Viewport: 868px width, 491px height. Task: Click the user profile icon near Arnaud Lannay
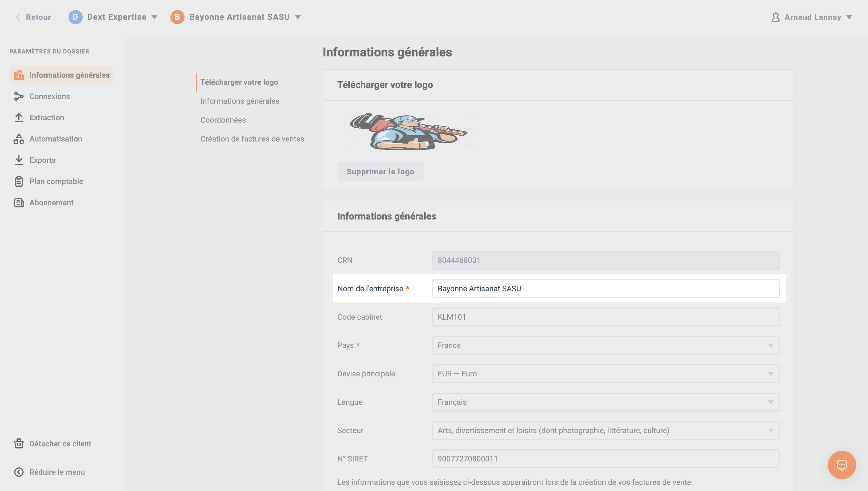click(775, 17)
